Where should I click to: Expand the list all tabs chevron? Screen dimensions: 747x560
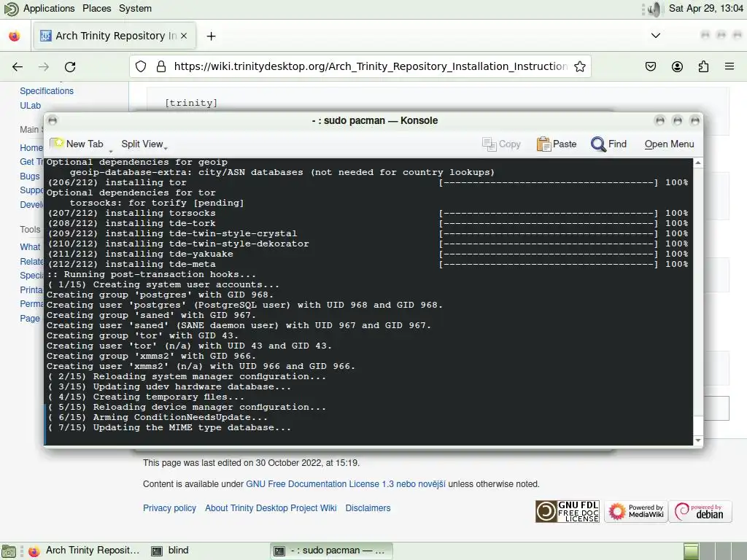pyautogui.click(x=656, y=36)
